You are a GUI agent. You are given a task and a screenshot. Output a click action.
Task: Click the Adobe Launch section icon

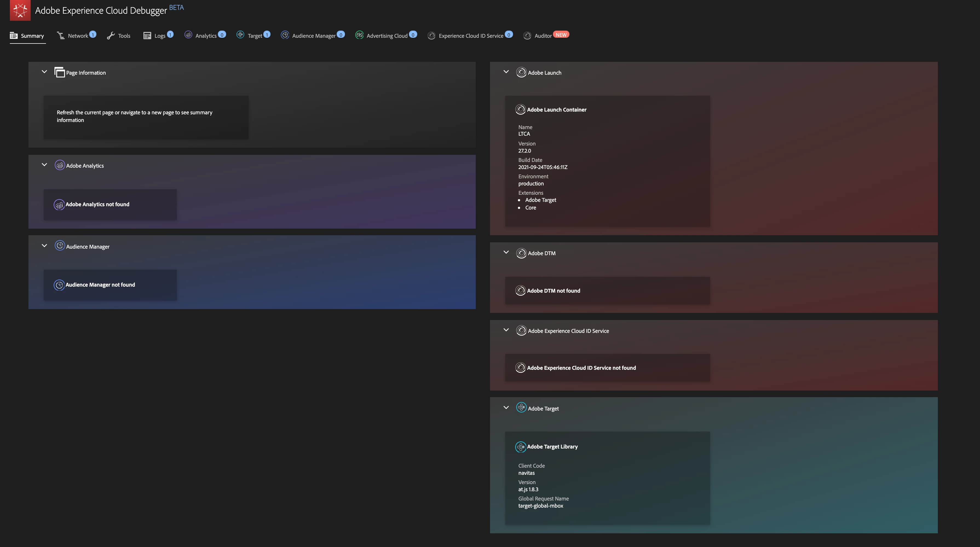coord(521,72)
